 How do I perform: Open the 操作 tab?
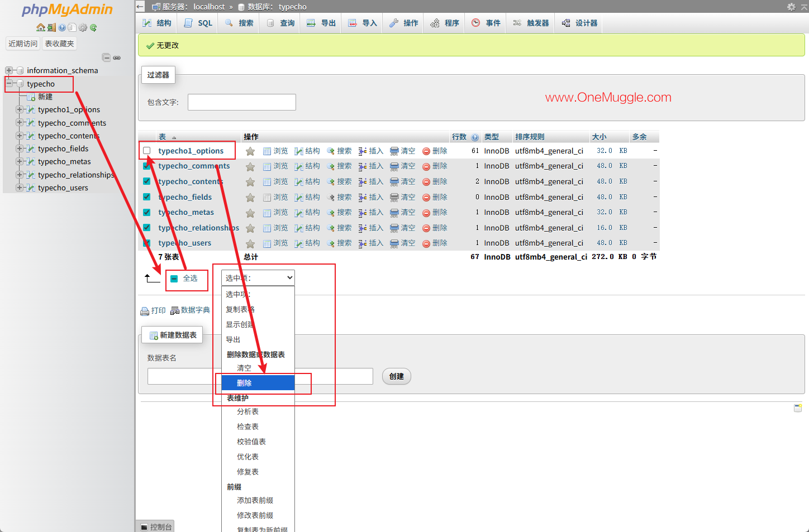(x=403, y=23)
